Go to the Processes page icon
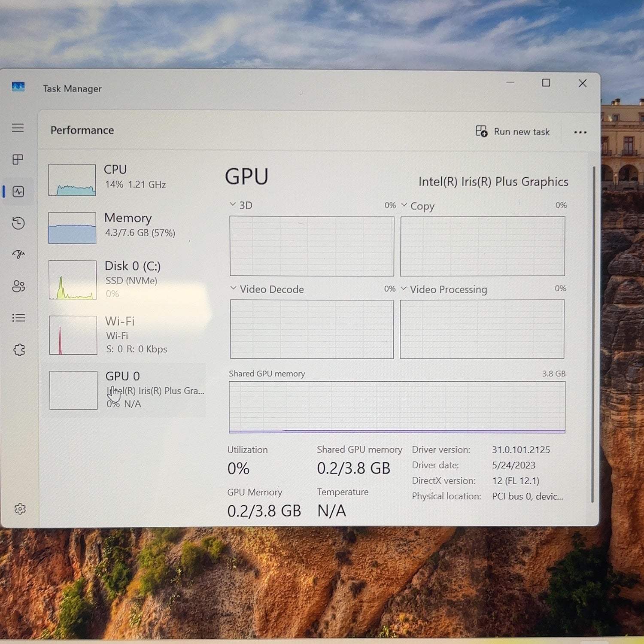644x644 pixels. point(18,160)
